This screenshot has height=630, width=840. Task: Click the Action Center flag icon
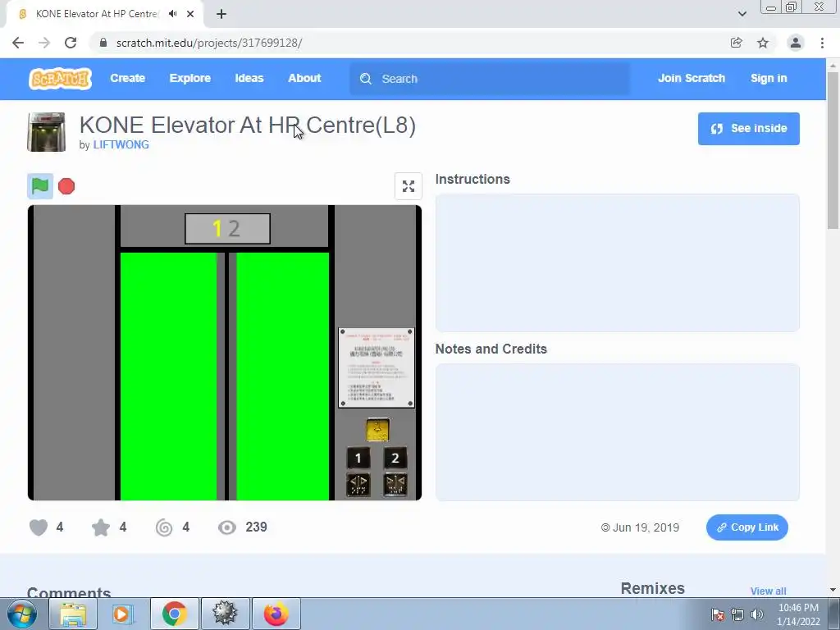coord(718,614)
